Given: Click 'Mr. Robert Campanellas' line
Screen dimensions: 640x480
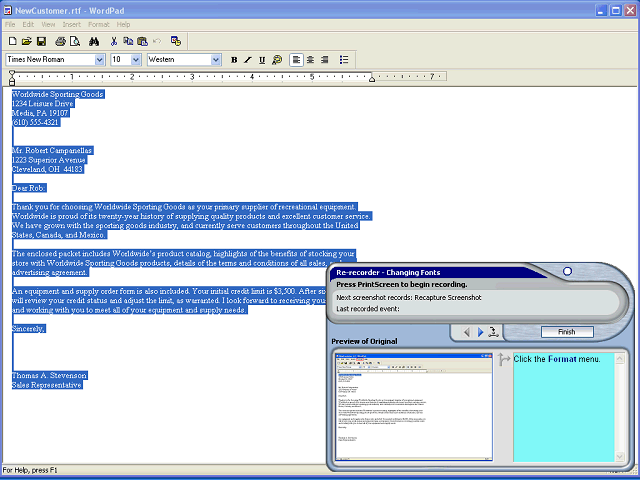Looking at the screenshot, I should (52, 151).
